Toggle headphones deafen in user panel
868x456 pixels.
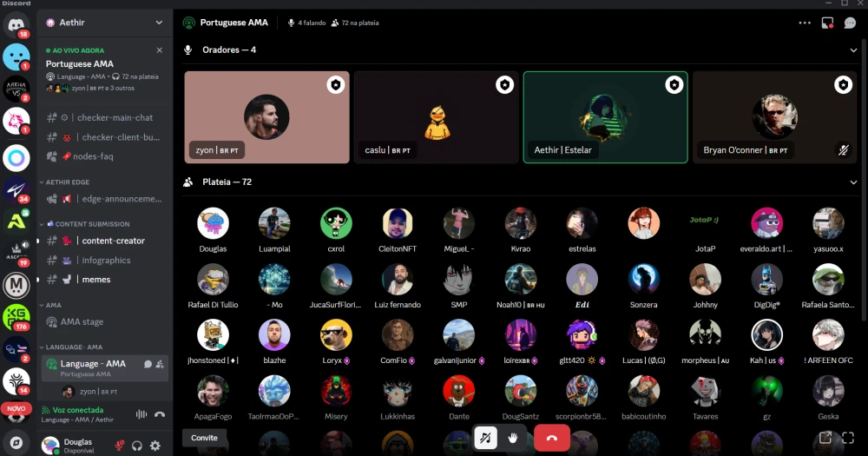137,446
